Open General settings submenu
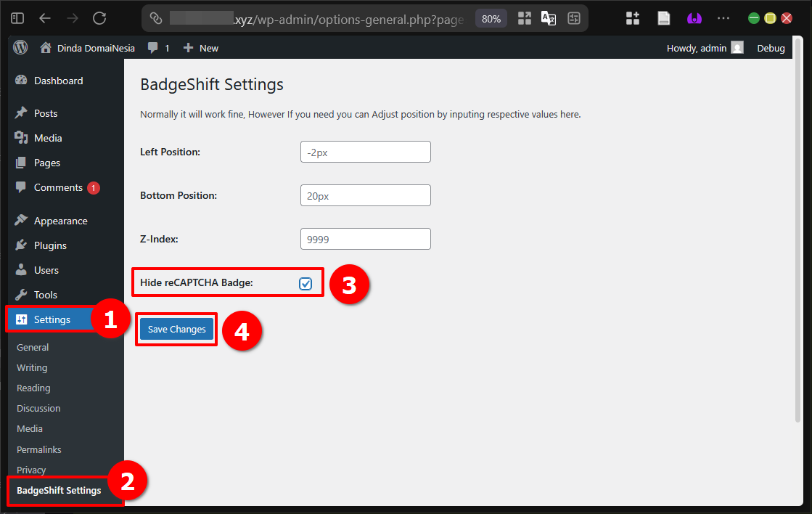The image size is (812, 514). tap(33, 348)
